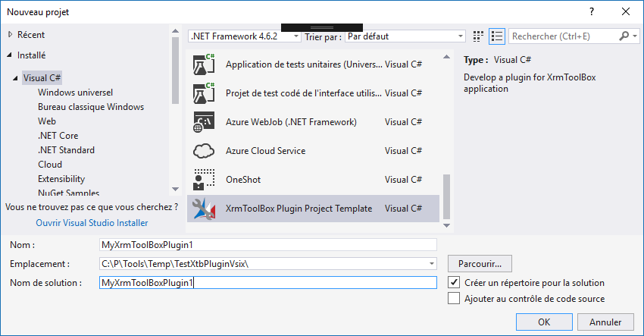This screenshot has height=336, width=644.
Task: Click category tree scroll up arrow
Action: click(175, 31)
